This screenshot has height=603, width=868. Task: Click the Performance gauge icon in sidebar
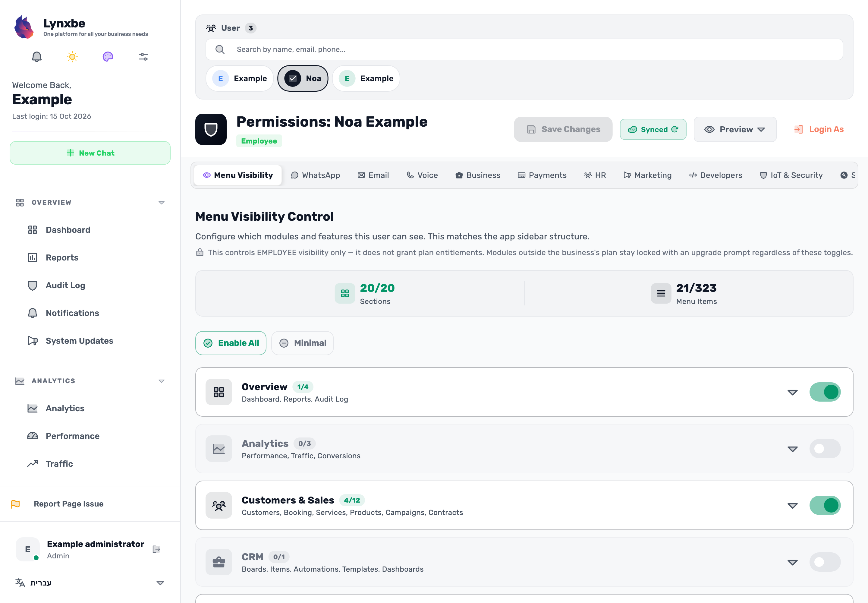33,436
